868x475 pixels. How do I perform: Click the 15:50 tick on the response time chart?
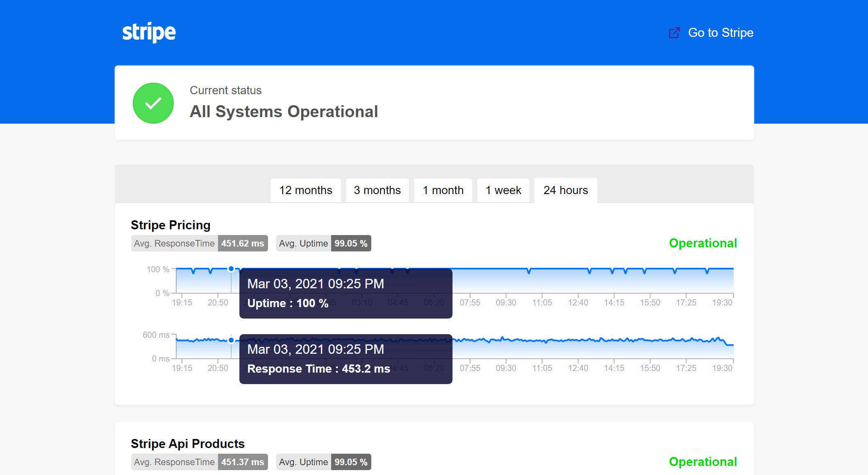650,368
